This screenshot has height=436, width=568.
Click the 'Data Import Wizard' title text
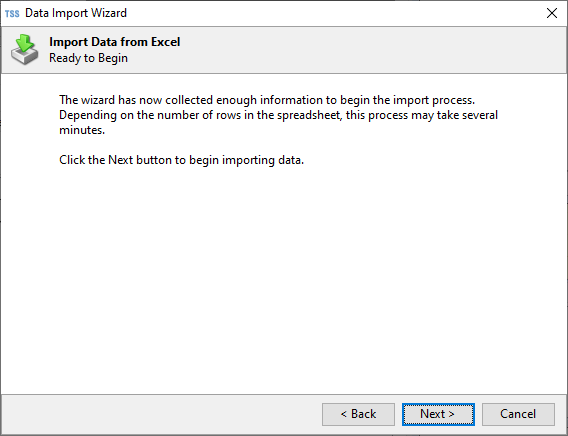(76, 13)
